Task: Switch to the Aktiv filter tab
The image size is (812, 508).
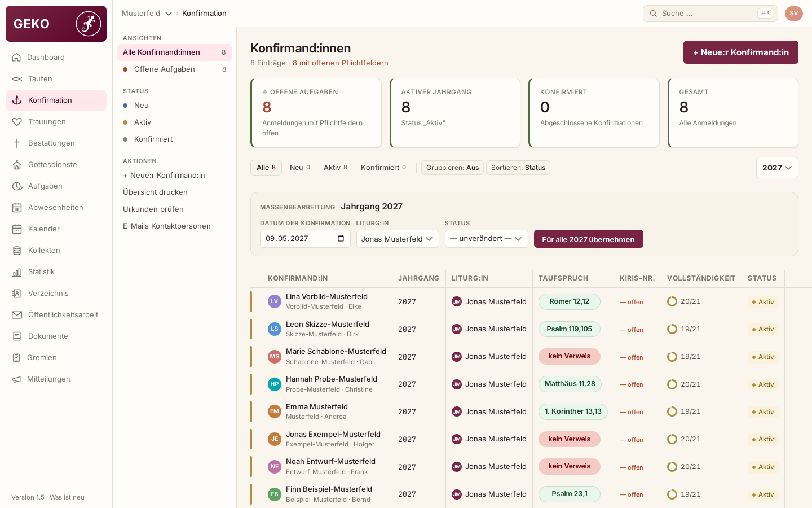Action: tap(336, 168)
